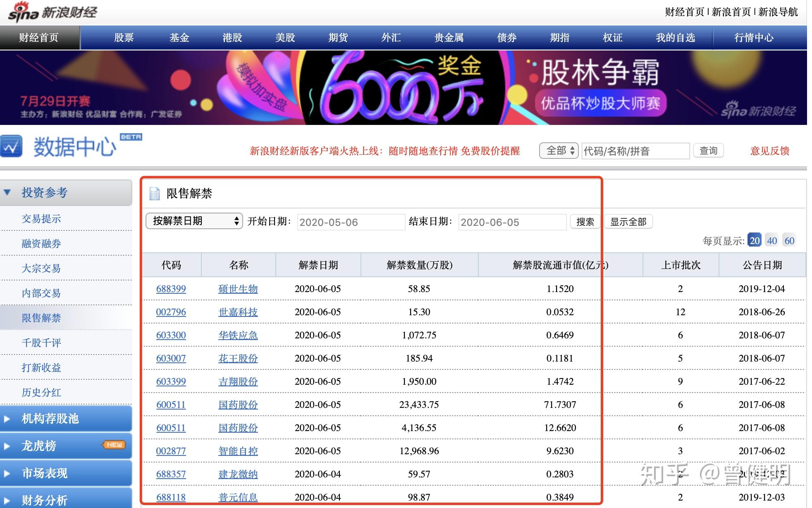Select 限售解禁 in sidebar
The width and height of the screenshot is (812, 508).
tap(41, 318)
